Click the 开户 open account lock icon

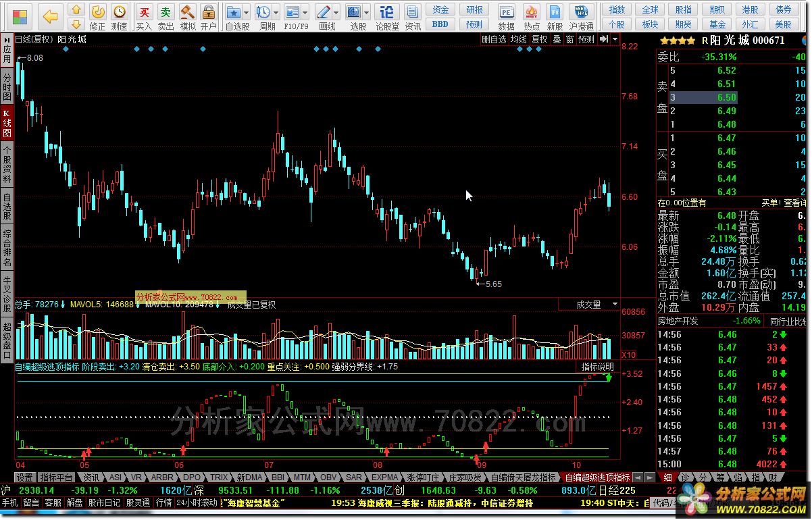pyautogui.click(x=209, y=17)
